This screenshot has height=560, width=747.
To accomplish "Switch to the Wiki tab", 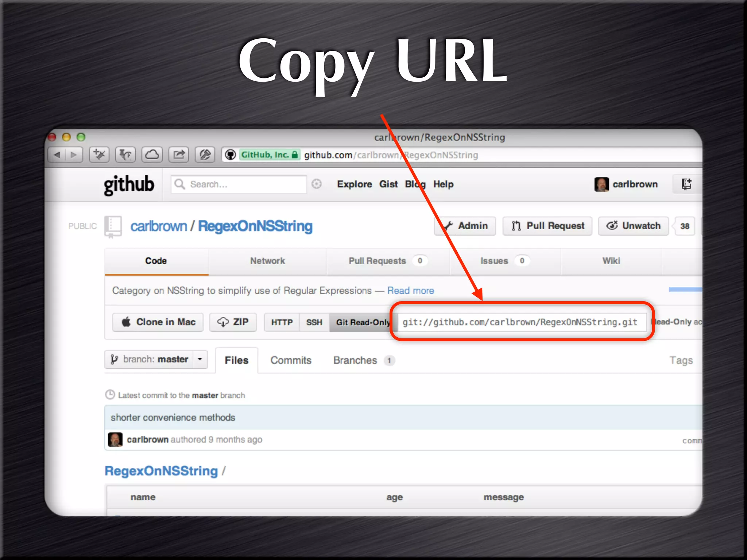I will (611, 261).
